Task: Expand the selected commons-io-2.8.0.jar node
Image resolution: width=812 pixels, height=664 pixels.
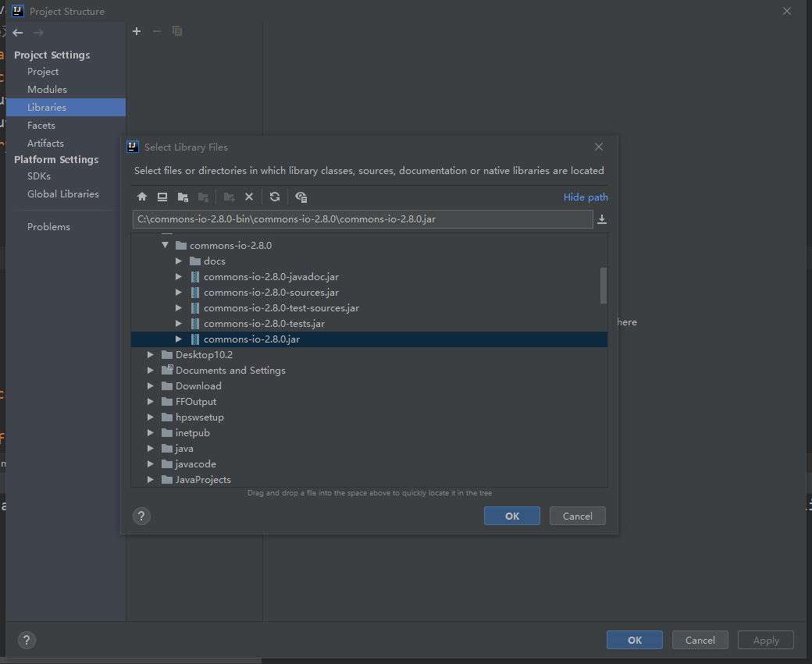Action: [179, 339]
